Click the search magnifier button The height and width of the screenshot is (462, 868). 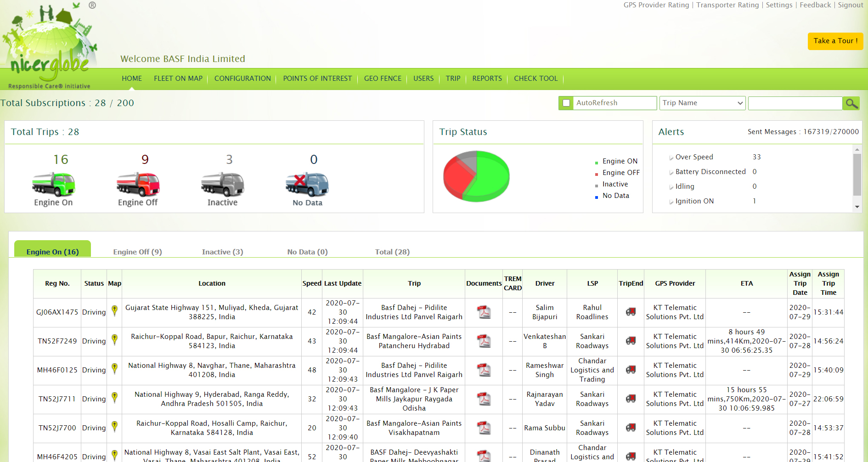pyautogui.click(x=851, y=103)
